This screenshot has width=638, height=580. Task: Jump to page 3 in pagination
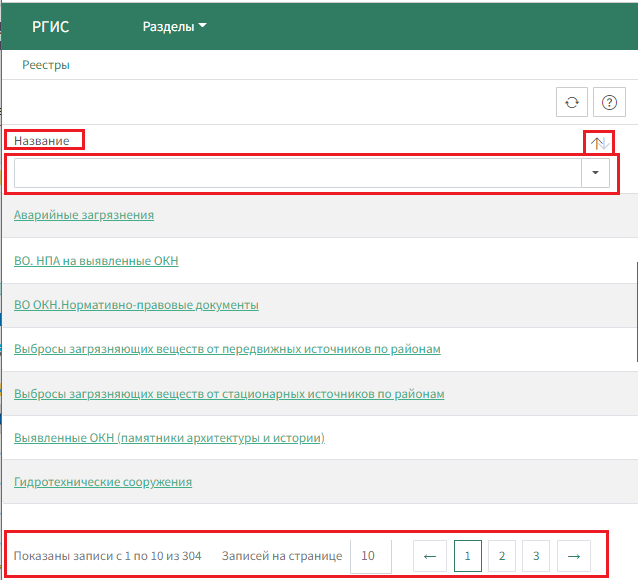pos(536,555)
